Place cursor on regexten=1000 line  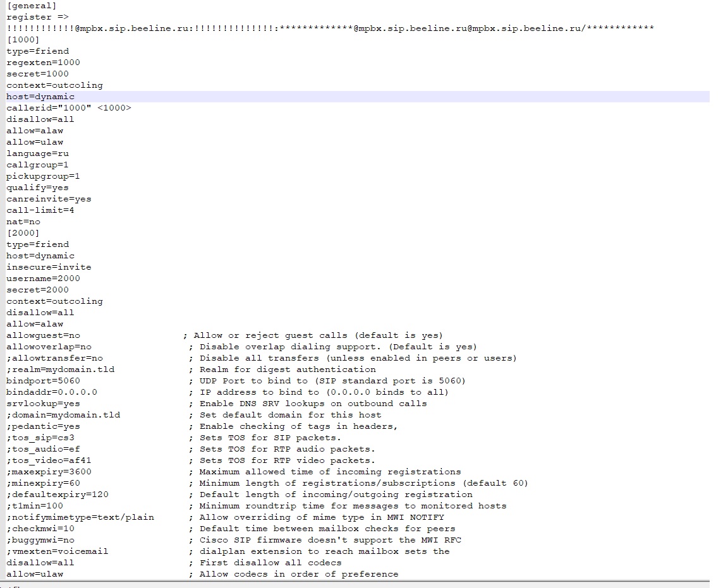click(43, 63)
